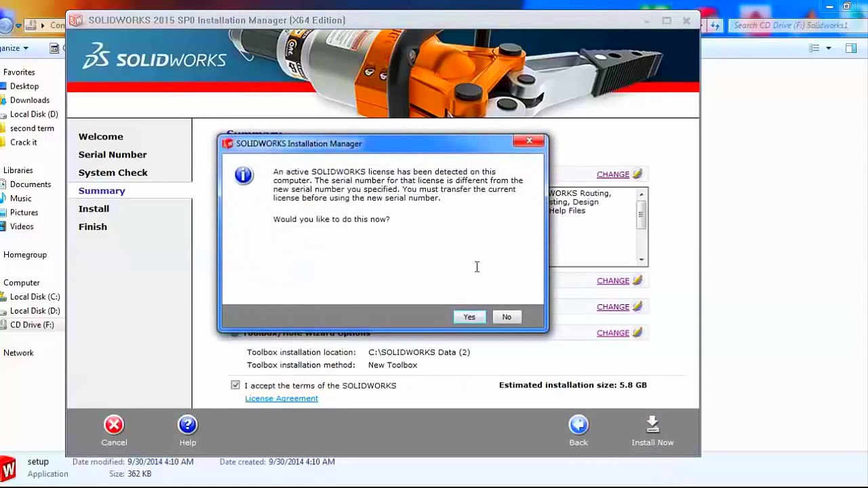
Task: Select the Welcome step in installer sidebar
Action: coord(101,137)
